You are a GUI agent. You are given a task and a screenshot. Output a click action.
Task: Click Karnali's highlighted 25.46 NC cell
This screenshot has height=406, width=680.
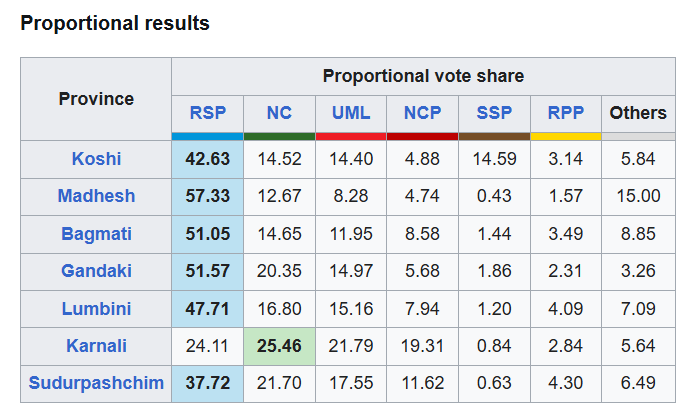279,346
